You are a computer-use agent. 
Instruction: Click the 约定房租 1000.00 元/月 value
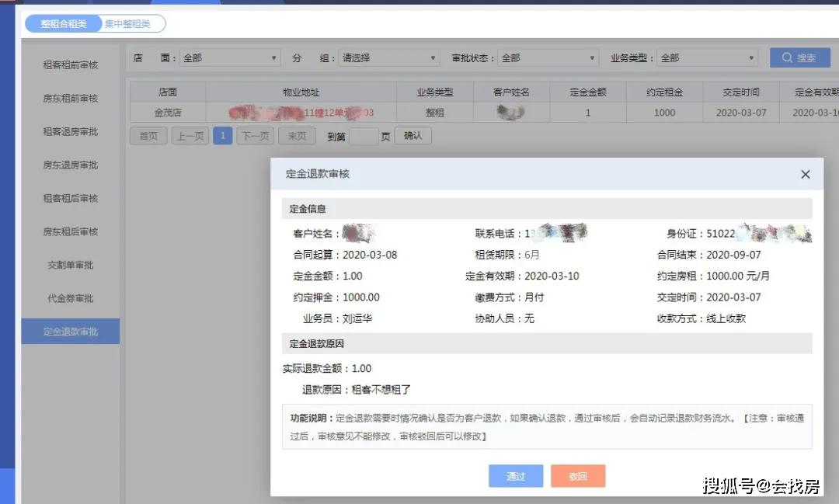click(738, 276)
